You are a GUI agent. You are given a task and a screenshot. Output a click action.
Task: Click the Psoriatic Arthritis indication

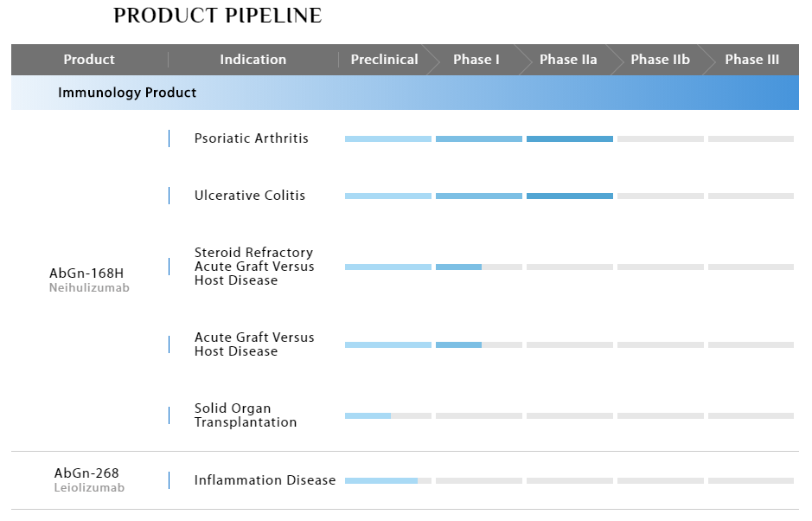[x=251, y=138]
